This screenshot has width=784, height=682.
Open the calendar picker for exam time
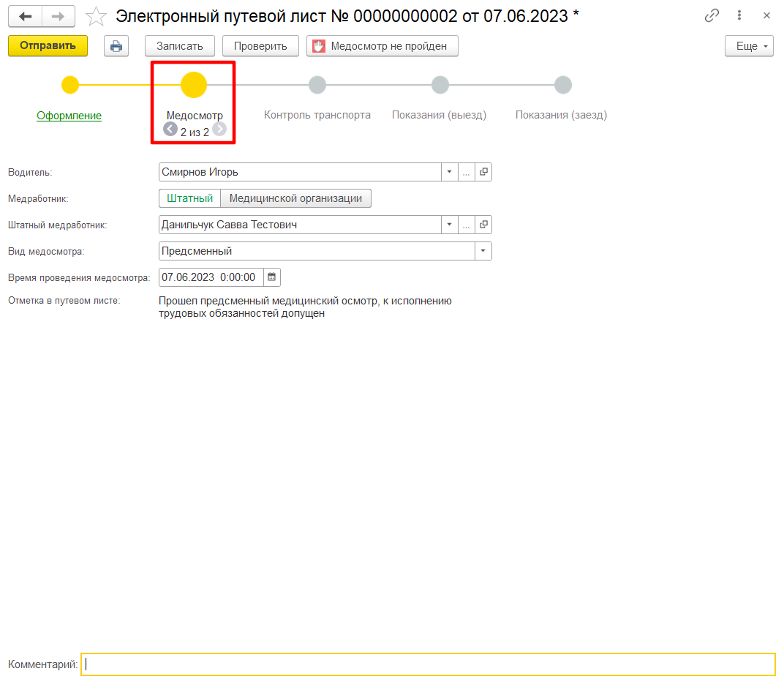coord(271,277)
